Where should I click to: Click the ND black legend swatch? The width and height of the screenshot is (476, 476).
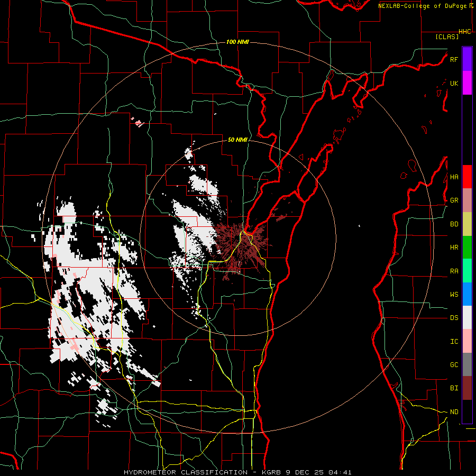[x=467, y=411]
